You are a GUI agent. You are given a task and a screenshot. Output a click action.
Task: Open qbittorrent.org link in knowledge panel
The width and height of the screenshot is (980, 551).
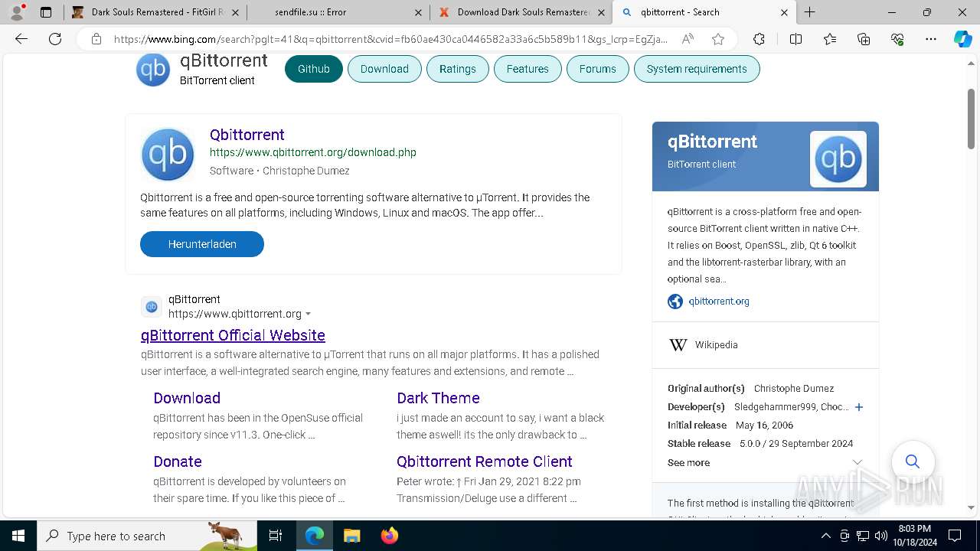[719, 302]
